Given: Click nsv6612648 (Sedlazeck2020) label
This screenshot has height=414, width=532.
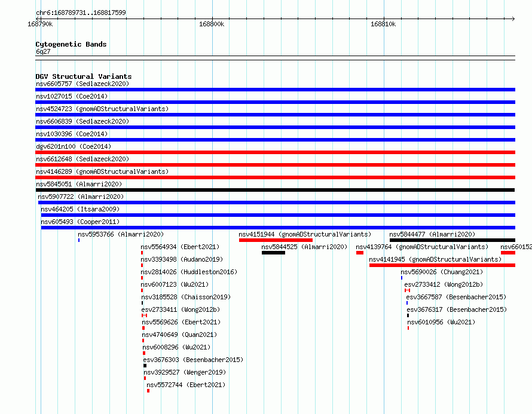Looking at the screenshot, I should click(x=82, y=159).
